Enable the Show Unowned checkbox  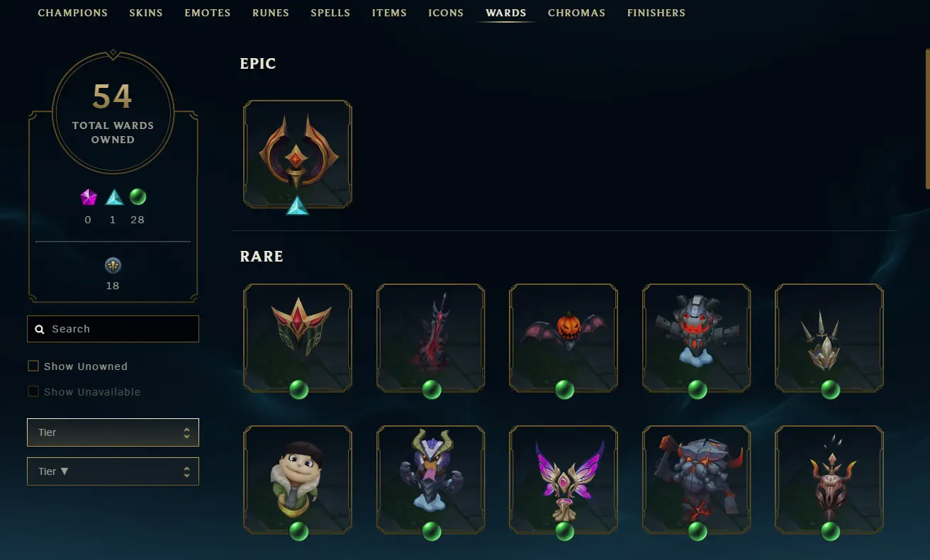click(33, 366)
